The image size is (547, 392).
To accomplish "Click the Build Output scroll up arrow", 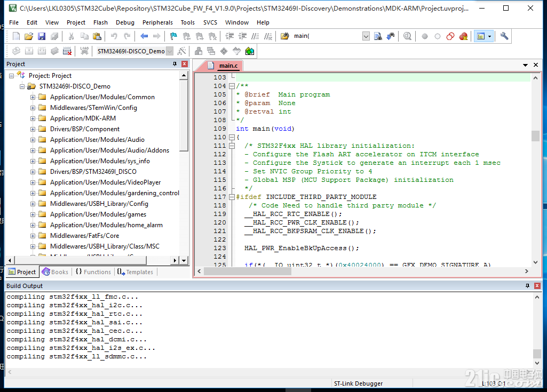I will click(x=537, y=297).
